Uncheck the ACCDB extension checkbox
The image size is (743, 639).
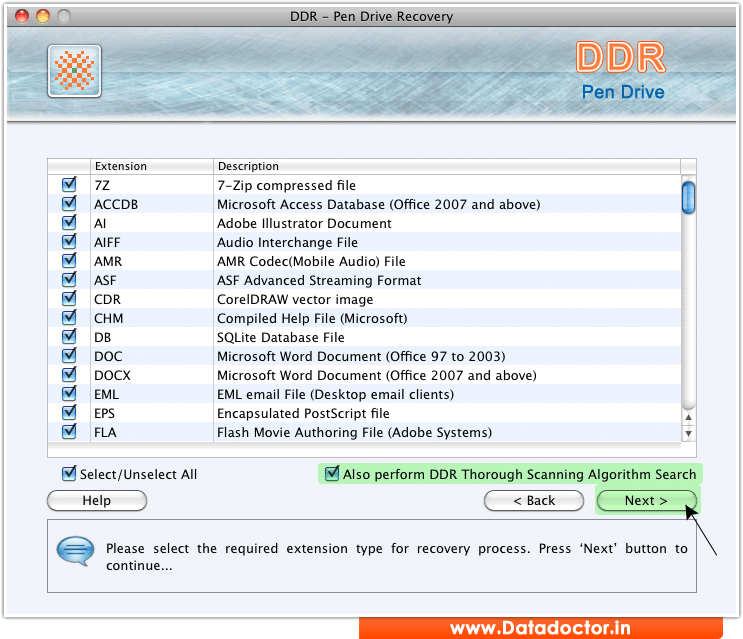click(69, 203)
